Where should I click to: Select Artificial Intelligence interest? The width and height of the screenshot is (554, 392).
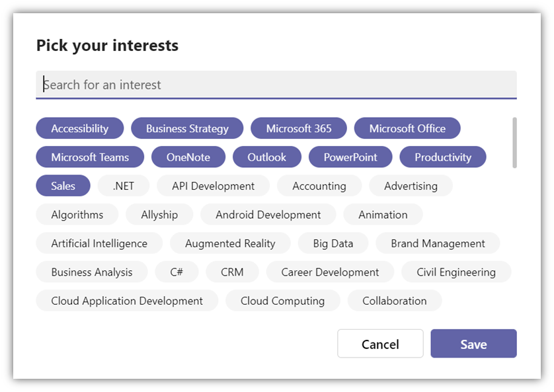click(99, 243)
